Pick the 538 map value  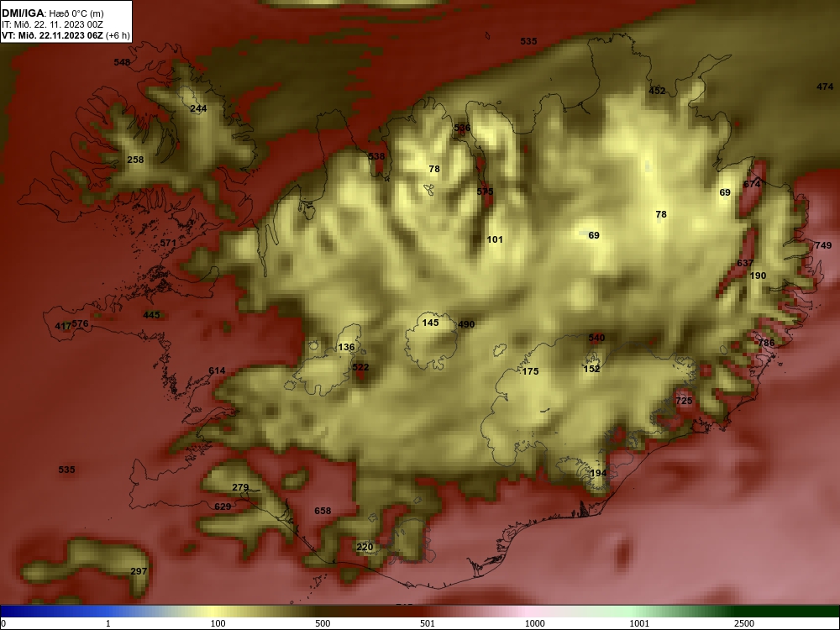coord(376,156)
